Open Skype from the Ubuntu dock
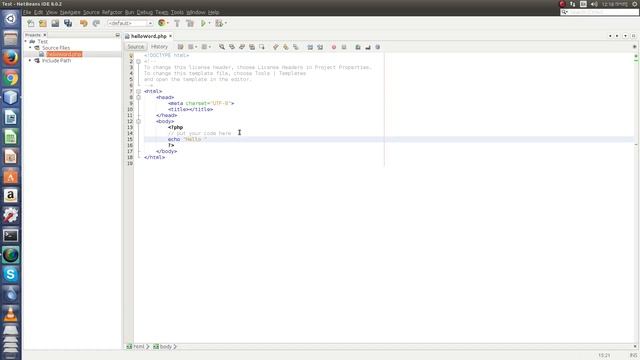 pyautogui.click(x=11, y=274)
